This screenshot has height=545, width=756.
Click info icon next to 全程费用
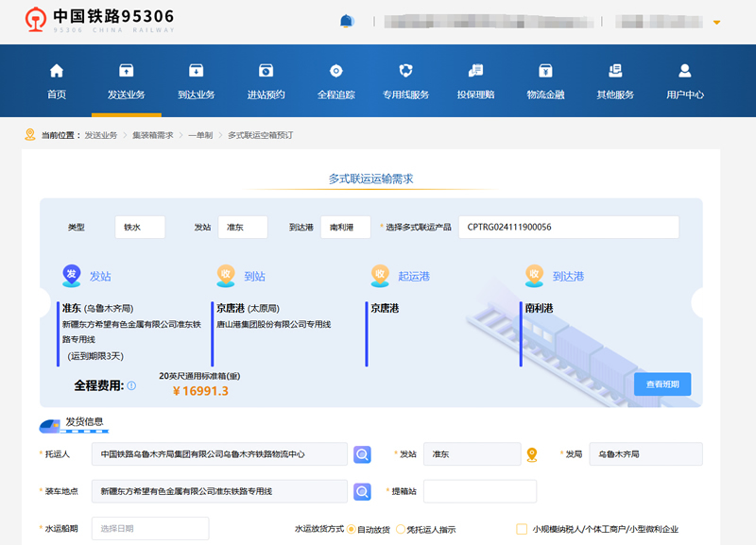pos(131,385)
